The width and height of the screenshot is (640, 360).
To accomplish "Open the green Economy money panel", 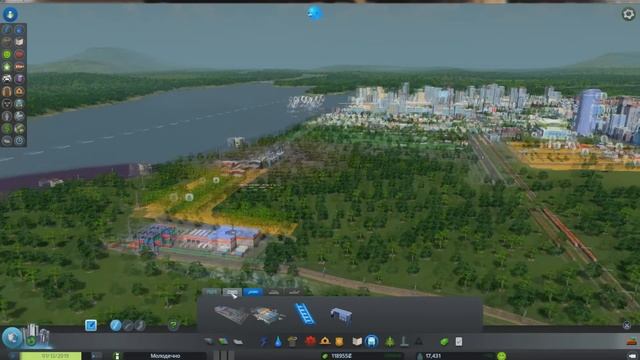I will click(x=444, y=341).
